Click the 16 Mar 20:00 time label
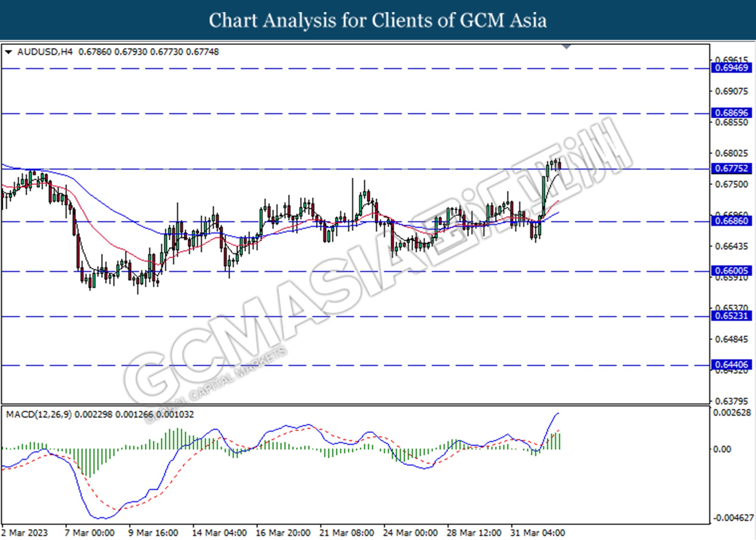The height and width of the screenshot is (540, 756). [x=283, y=533]
